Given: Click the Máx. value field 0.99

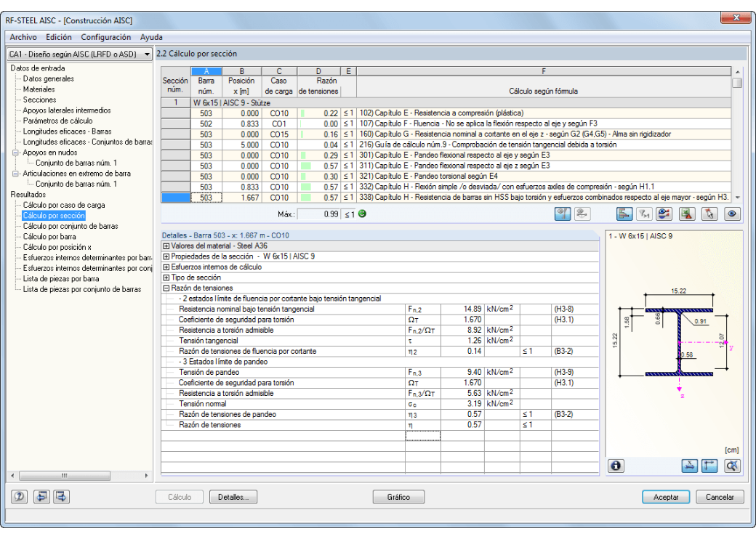Looking at the screenshot, I should pos(318,214).
